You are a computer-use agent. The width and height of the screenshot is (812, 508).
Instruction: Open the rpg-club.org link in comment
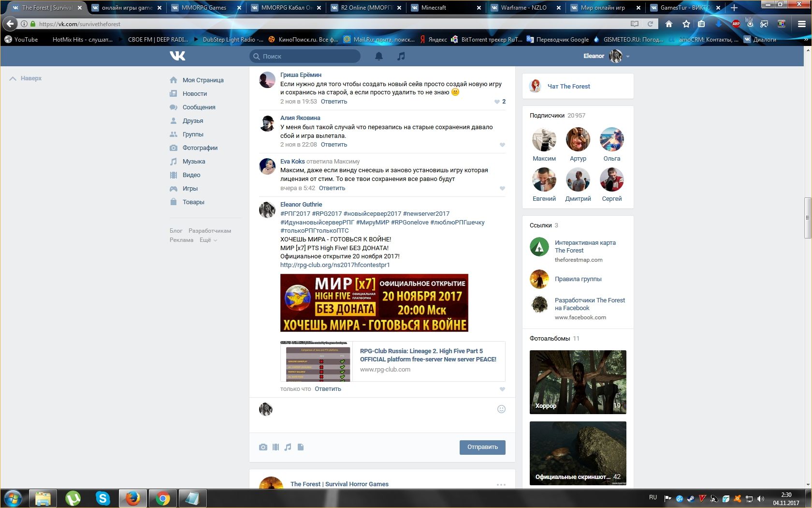pos(335,265)
